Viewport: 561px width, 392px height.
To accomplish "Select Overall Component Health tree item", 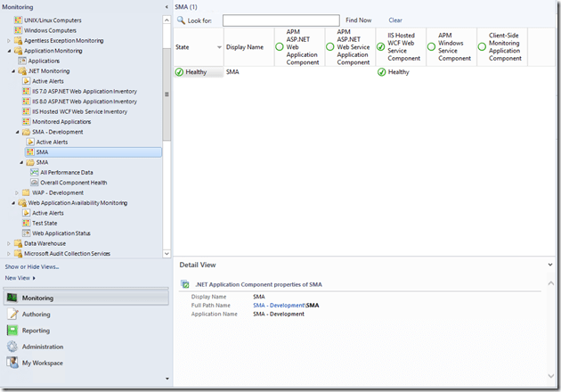I will (73, 183).
